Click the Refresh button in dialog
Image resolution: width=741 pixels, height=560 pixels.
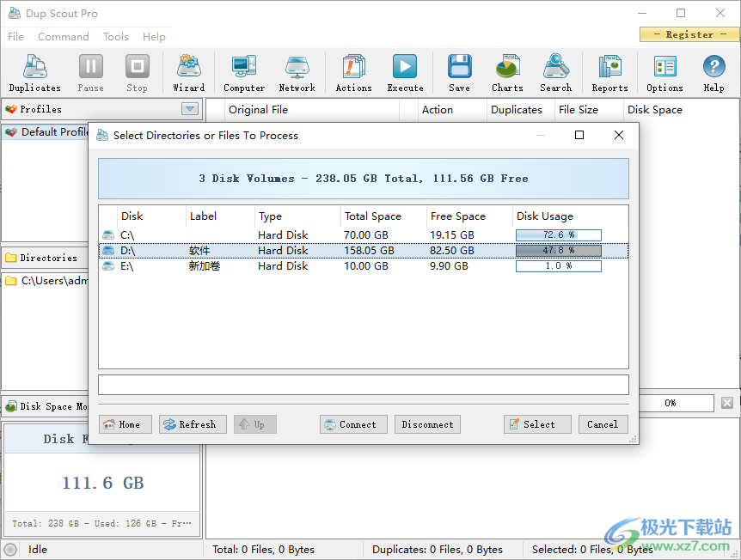(193, 424)
